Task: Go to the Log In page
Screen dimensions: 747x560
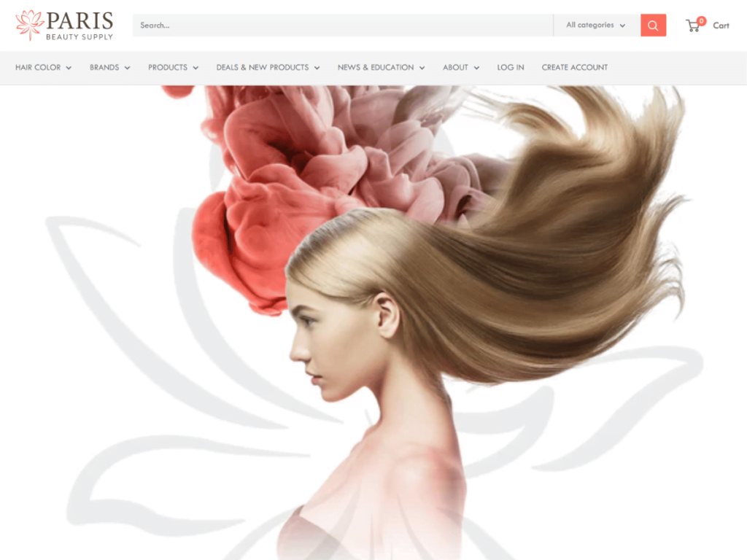Action: (x=511, y=68)
